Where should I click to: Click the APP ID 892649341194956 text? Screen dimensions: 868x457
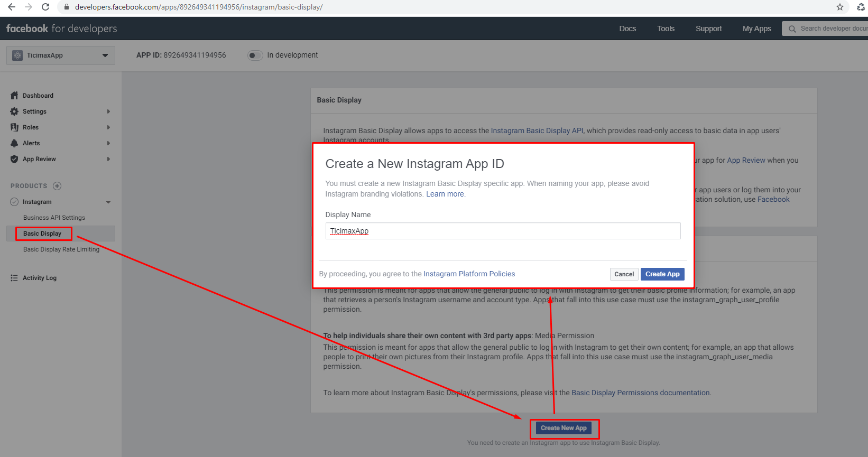pyautogui.click(x=181, y=55)
